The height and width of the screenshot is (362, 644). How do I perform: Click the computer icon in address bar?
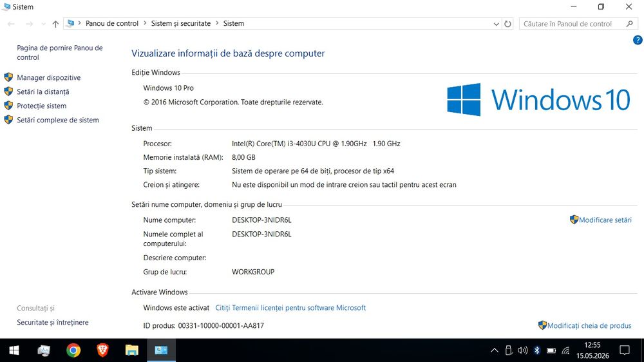(x=71, y=23)
